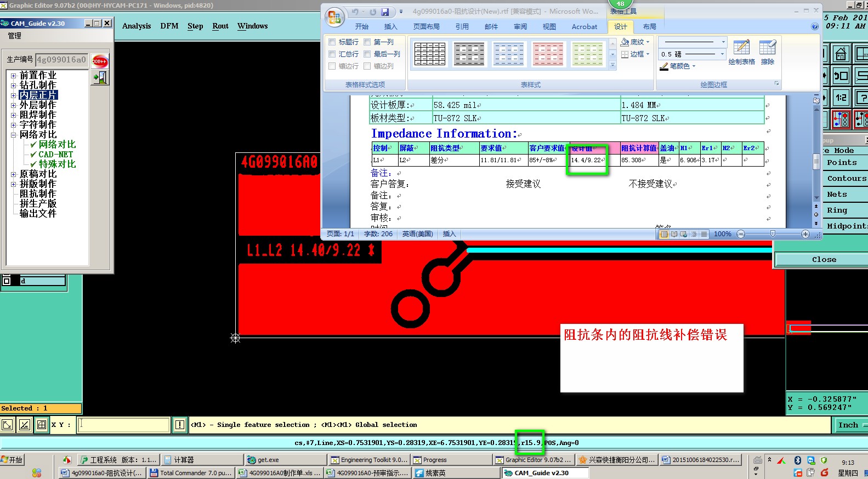The width and height of the screenshot is (868, 479).
Task: Select the red dashed table style thumbnail
Action: pyautogui.click(x=548, y=54)
